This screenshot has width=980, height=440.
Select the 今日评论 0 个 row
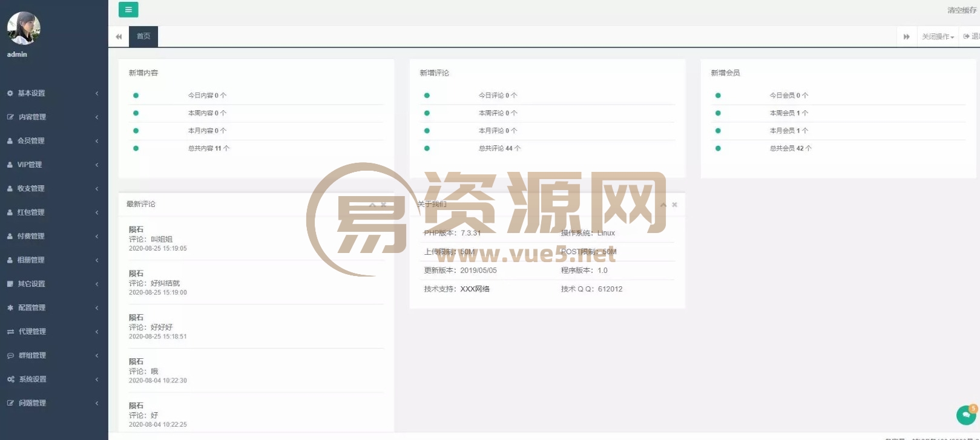tap(547, 96)
